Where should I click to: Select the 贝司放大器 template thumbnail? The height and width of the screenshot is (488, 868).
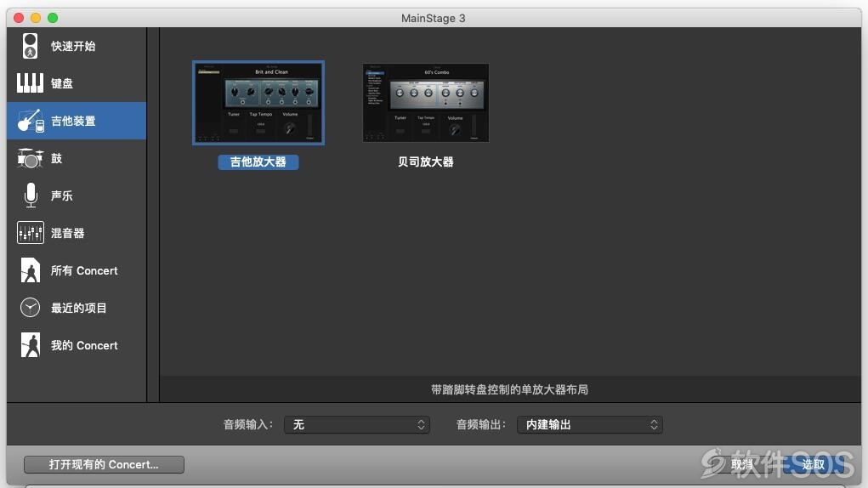(x=426, y=103)
